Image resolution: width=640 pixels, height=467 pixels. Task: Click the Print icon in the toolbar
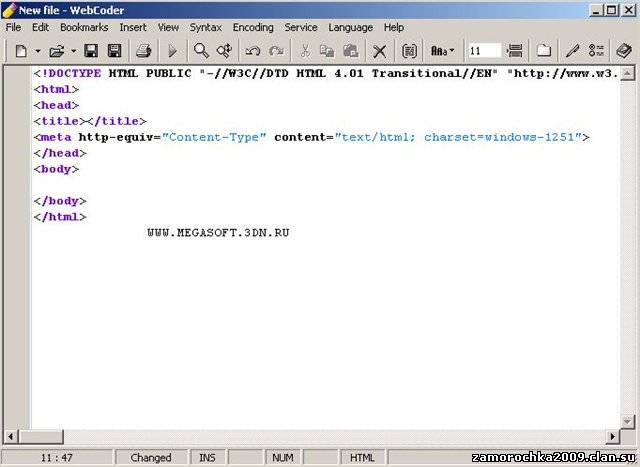click(143, 50)
